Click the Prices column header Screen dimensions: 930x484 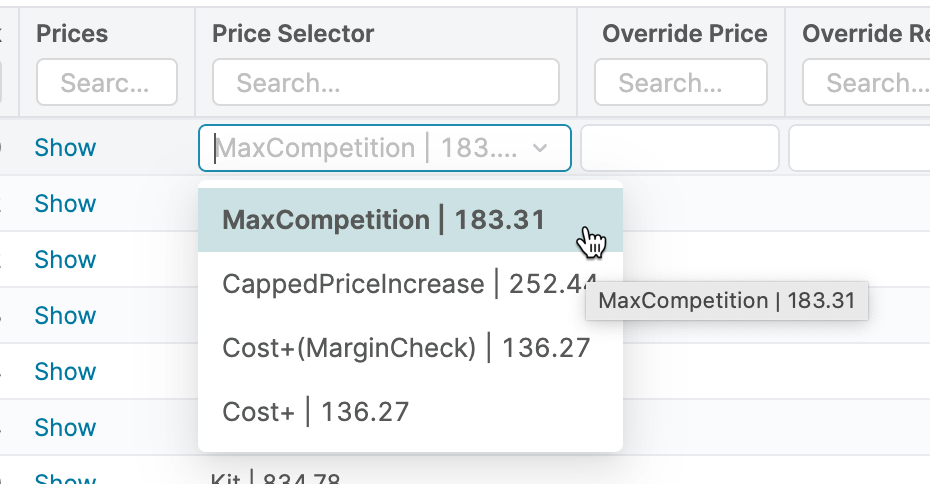pos(72,34)
